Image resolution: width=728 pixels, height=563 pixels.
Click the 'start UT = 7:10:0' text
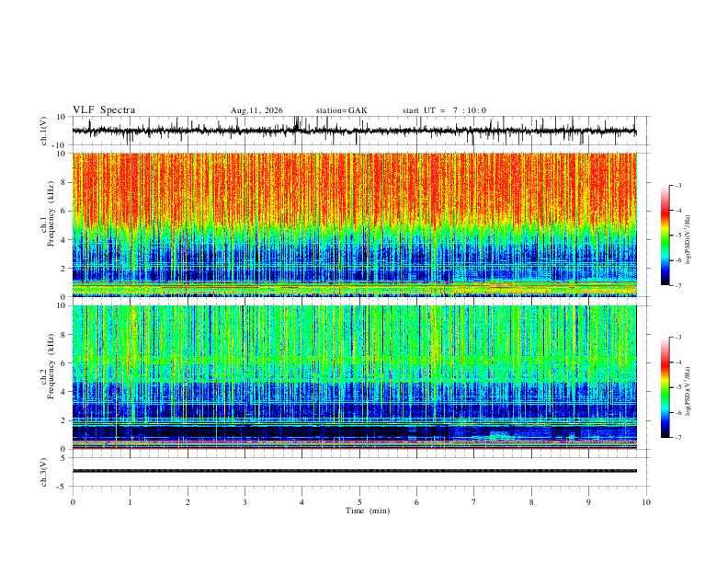coord(444,110)
